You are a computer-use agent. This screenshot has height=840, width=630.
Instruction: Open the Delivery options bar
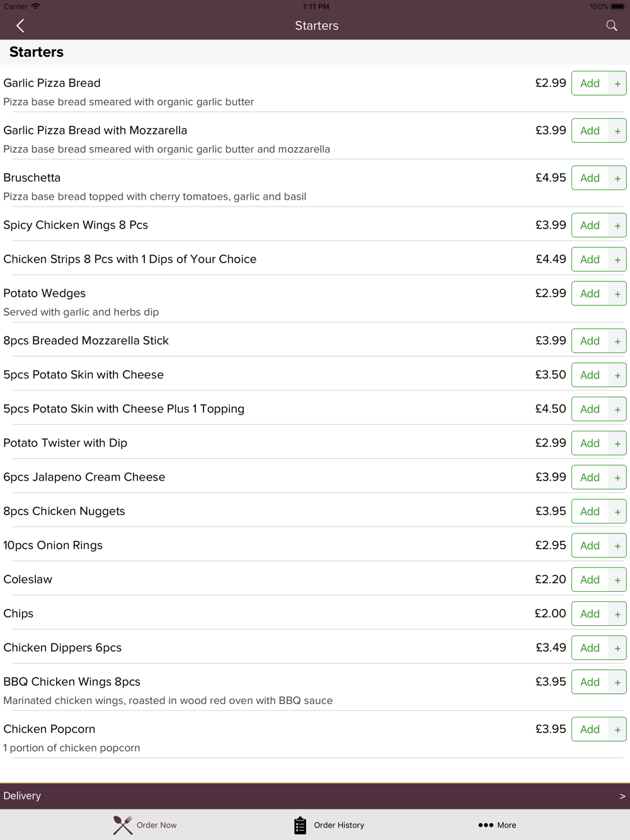(315, 796)
